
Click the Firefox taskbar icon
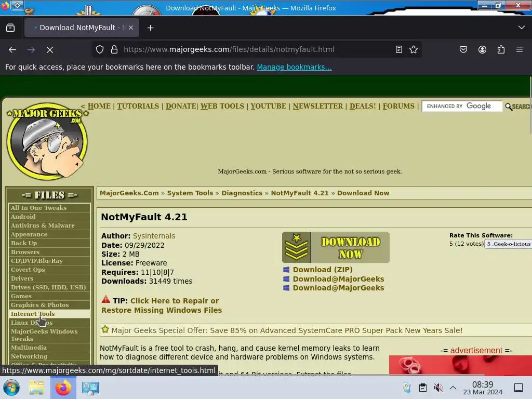coord(63,388)
